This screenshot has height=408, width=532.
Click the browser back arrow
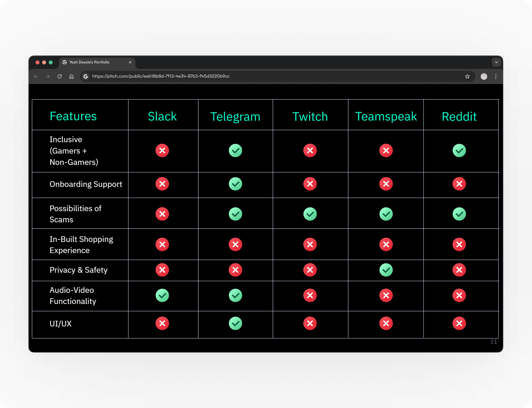(36, 76)
